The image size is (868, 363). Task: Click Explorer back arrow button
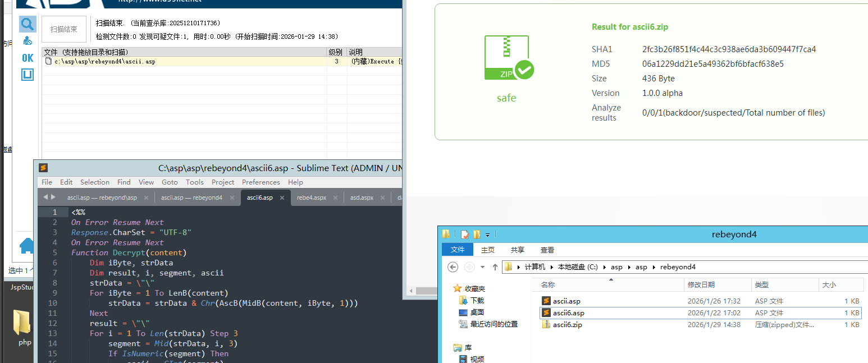point(453,267)
